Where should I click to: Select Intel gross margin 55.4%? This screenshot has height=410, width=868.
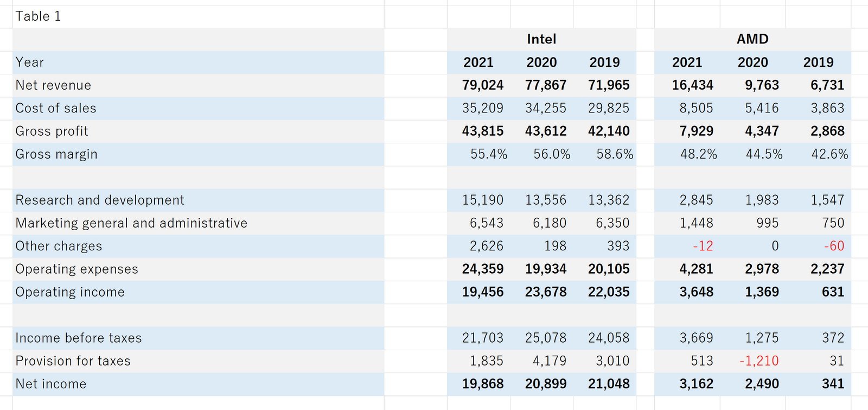[x=489, y=154]
